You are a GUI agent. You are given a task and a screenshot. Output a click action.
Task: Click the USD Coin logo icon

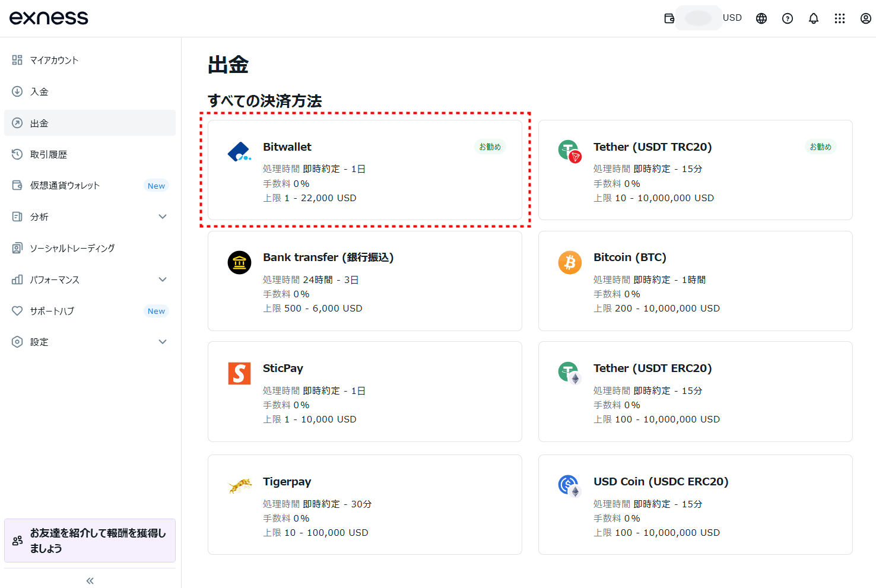[x=570, y=486]
